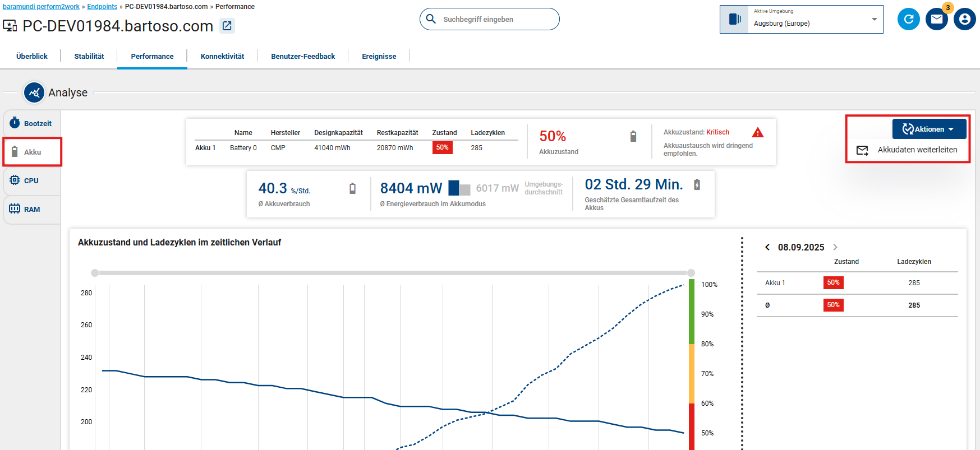Go to the previous date with the left chevron
Image resolution: width=980 pixels, height=450 pixels.
[767, 247]
